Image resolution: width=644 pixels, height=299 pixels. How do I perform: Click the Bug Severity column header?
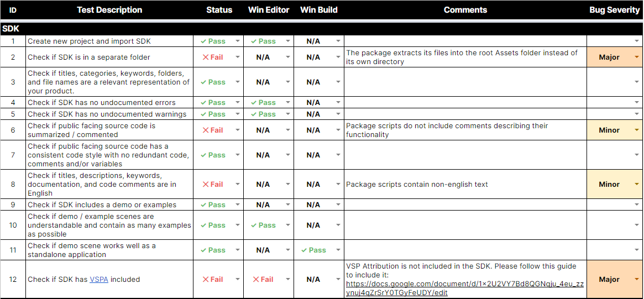coord(614,10)
